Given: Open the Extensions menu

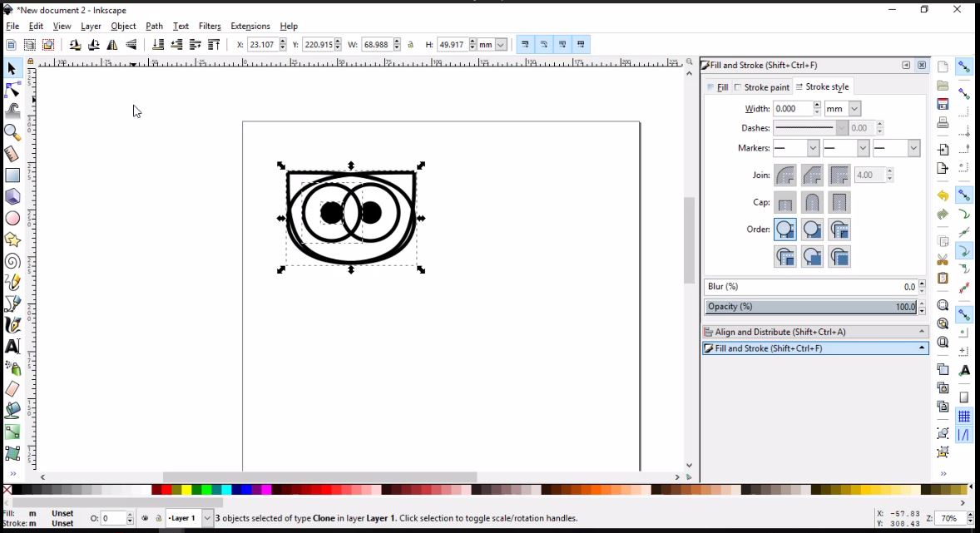Looking at the screenshot, I should click(x=250, y=27).
